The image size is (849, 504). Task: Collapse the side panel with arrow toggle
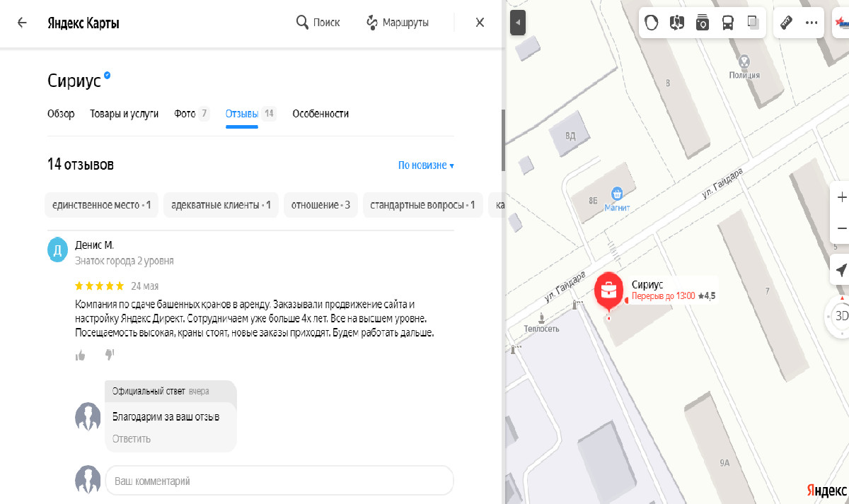pos(518,23)
